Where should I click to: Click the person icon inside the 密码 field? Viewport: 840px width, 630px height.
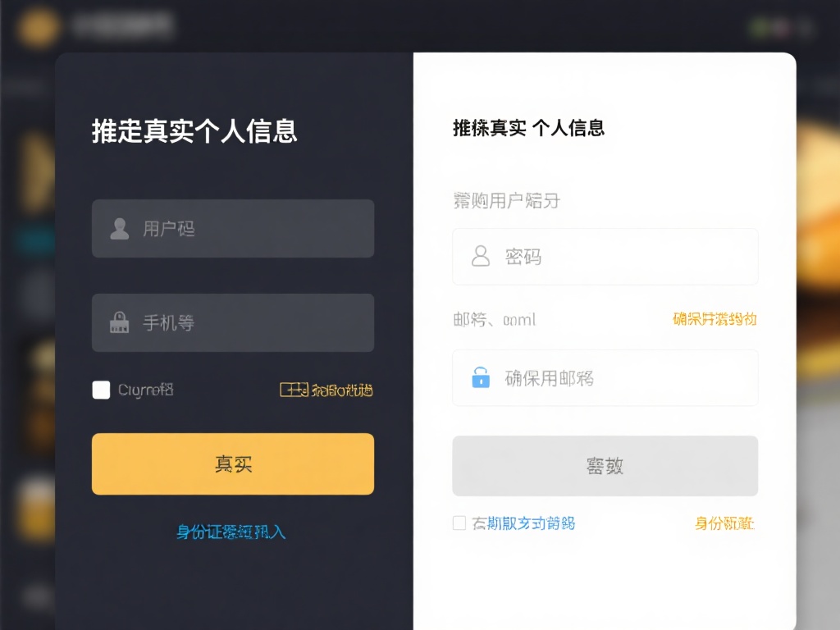479,256
